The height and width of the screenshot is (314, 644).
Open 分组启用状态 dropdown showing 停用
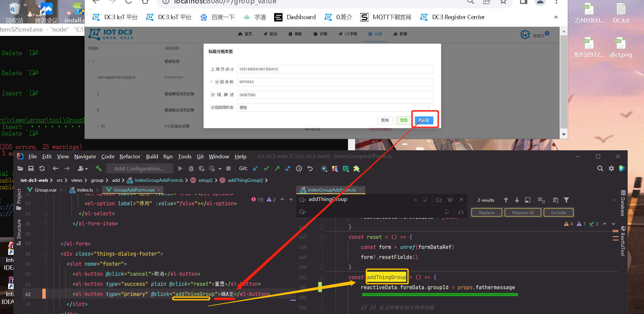tap(335, 107)
